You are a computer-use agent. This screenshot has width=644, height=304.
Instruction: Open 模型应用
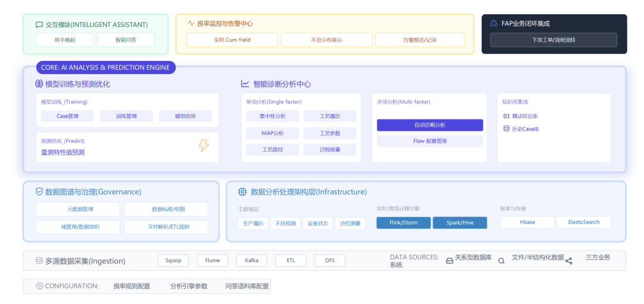tap(185, 116)
